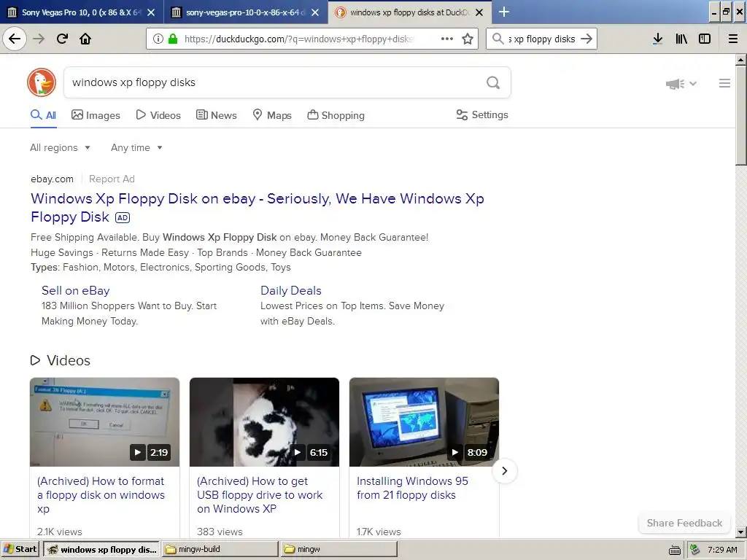Open the Windows Start menu
Screen dimensions: 747x560
click(x=20, y=549)
